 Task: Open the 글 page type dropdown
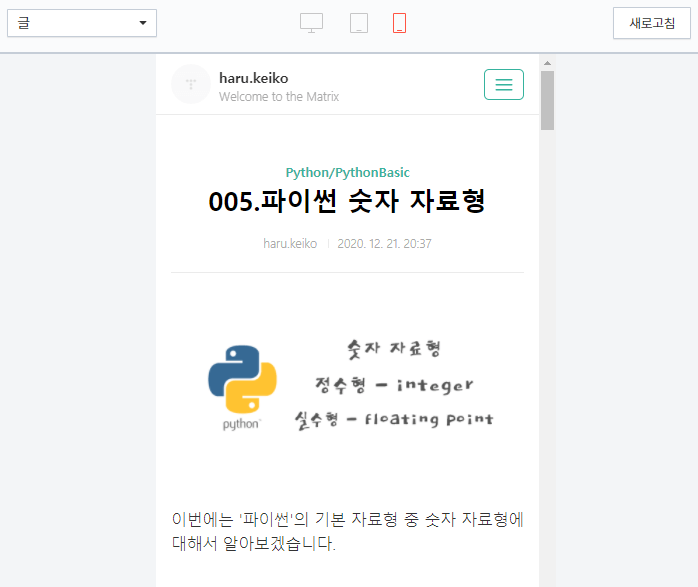(82, 23)
